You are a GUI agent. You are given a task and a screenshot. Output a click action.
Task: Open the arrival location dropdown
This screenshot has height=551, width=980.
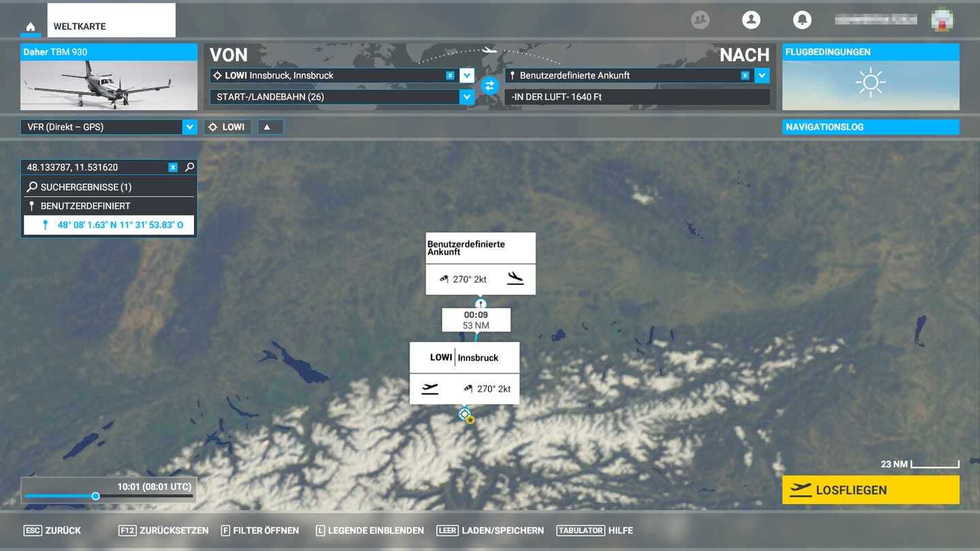tap(762, 76)
